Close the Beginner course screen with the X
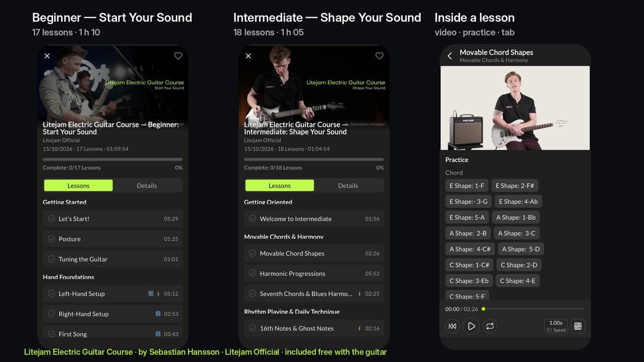 pos(47,56)
